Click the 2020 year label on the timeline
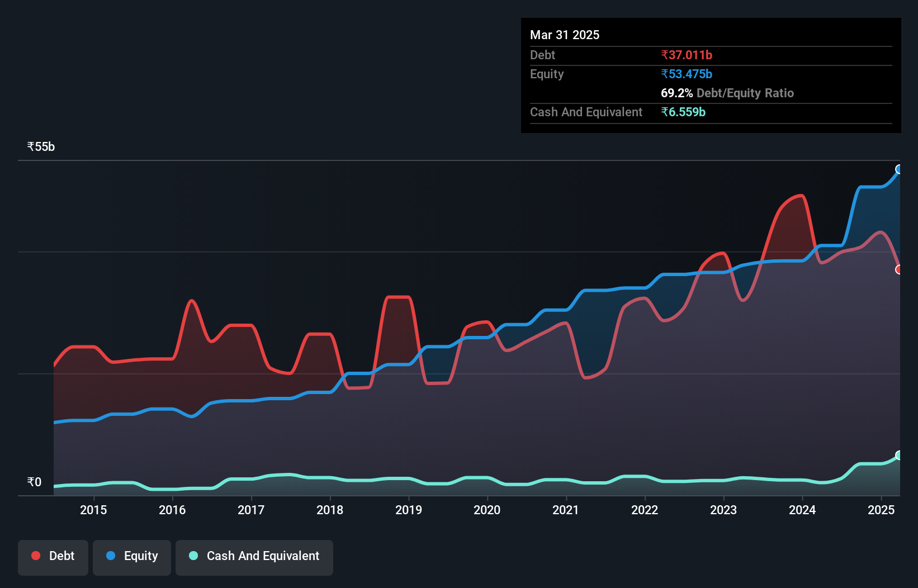The image size is (918, 588). [487, 510]
